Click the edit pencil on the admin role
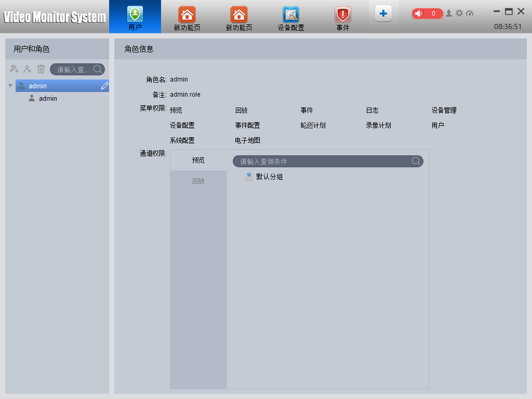 (103, 85)
